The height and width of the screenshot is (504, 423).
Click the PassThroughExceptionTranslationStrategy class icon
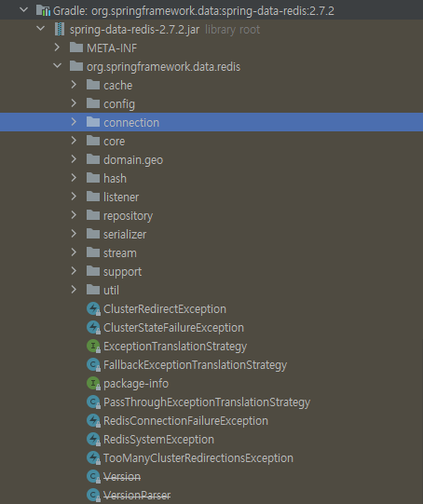[93, 402]
